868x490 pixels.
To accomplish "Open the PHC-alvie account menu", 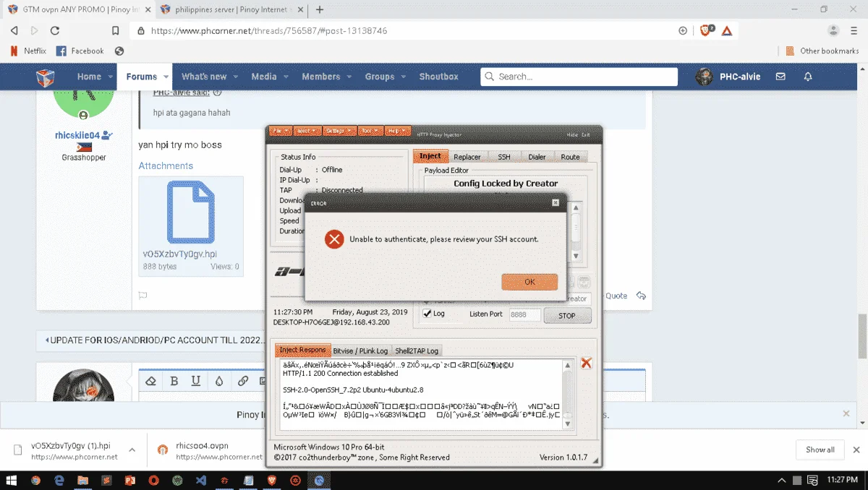I will [x=728, y=77].
